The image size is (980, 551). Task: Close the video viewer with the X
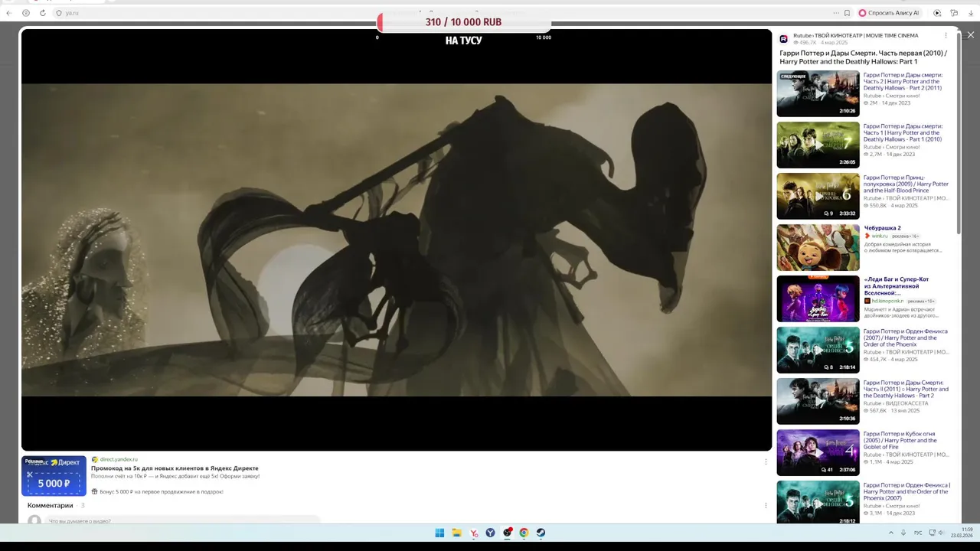pyautogui.click(x=971, y=35)
